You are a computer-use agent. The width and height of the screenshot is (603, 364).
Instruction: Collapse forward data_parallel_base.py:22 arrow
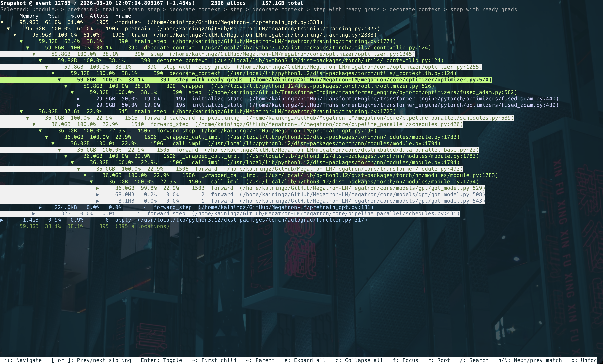click(x=59, y=150)
